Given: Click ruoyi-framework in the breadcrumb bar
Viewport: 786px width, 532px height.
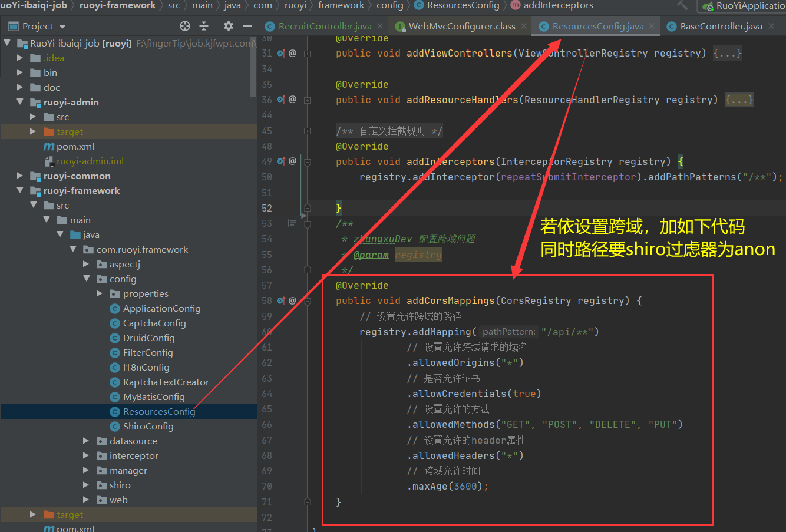Looking at the screenshot, I should click(117, 5).
